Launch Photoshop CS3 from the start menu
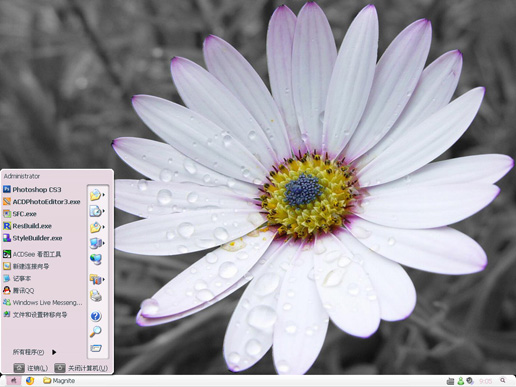 pyautogui.click(x=37, y=190)
